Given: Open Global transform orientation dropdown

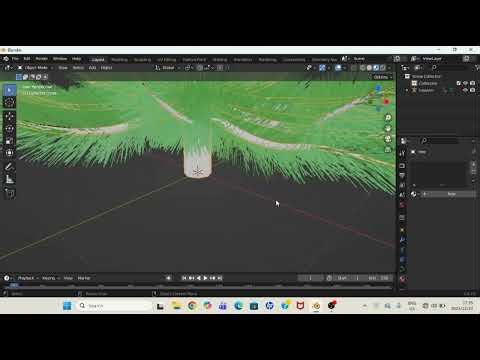Looking at the screenshot, I should (x=168, y=68).
